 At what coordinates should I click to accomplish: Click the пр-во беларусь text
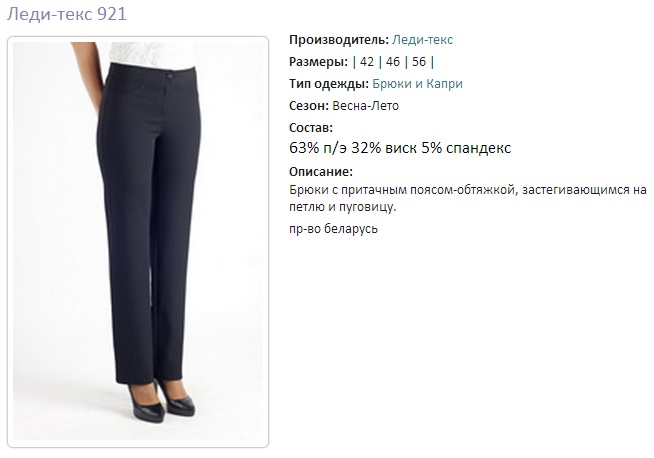pos(333,229)
